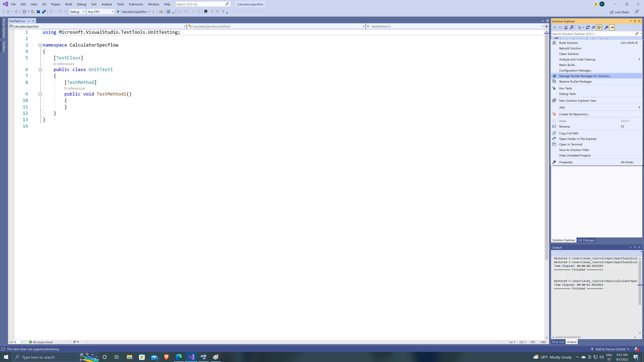Click Add to Source Control button
The image size is (644, 362).
point(610,349)
